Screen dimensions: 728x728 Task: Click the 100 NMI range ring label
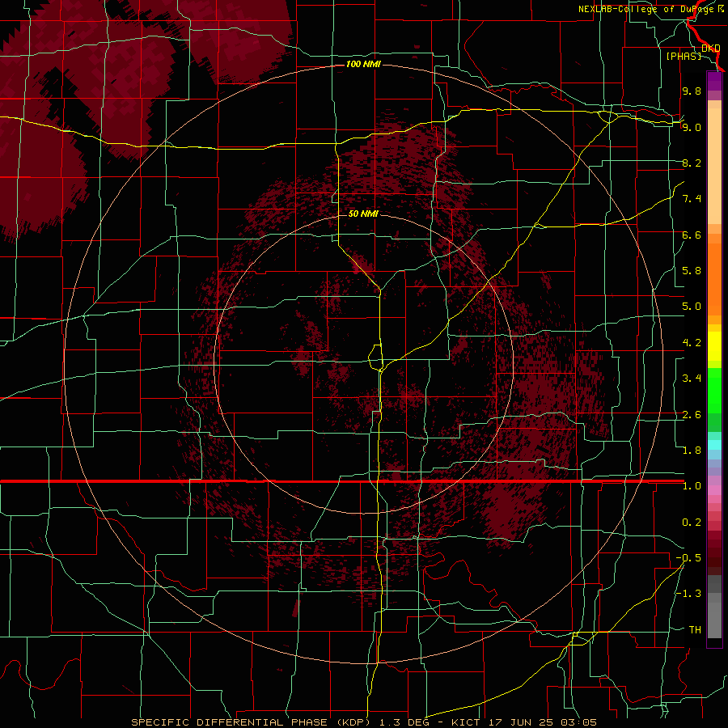[363, 64]
